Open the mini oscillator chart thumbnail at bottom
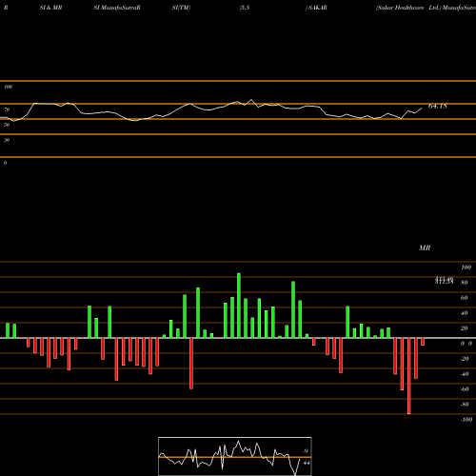The width and height of the screenshot is (476, 476). pos(235,456)
